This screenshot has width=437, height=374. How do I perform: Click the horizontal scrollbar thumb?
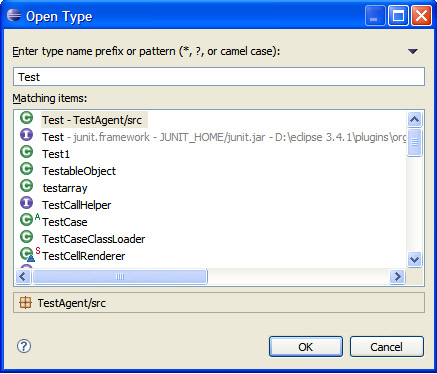[120, 276]
